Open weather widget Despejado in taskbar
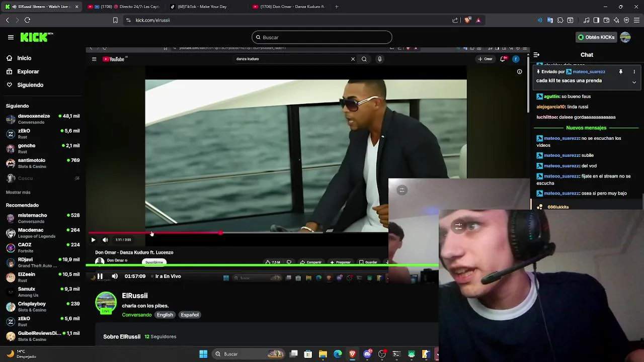 click(x=21, y=354)
